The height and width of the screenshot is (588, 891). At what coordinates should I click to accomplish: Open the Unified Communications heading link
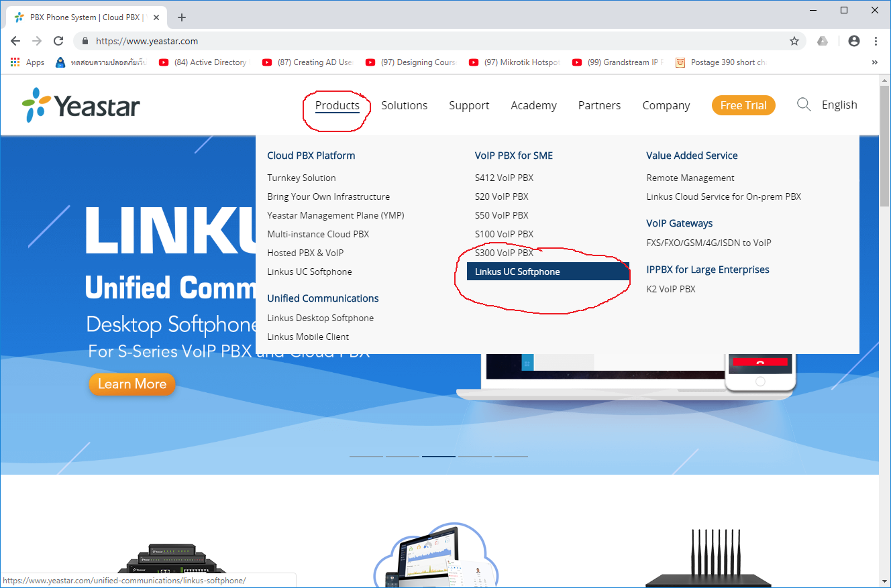coord(323,298)
